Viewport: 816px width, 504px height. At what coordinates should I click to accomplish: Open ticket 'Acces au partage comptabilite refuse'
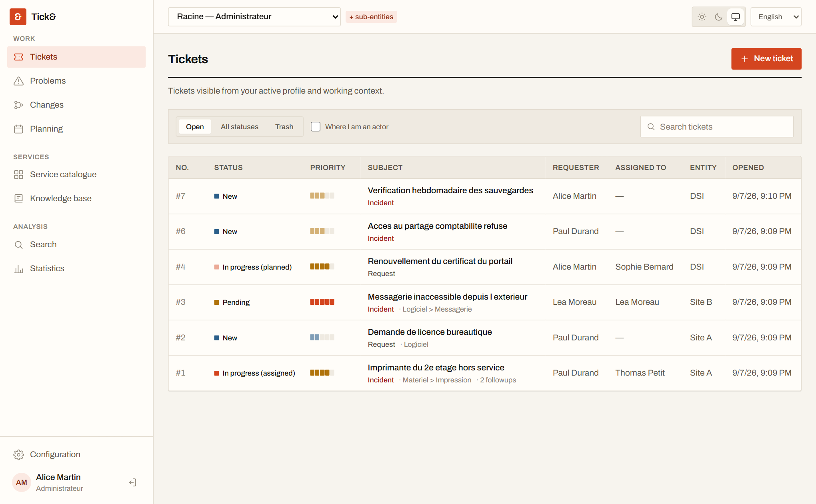point(438,226)
